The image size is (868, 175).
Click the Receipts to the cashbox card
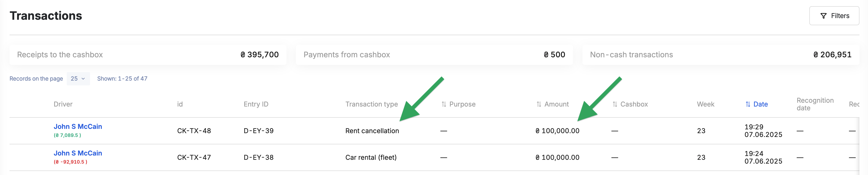[148, 55]
